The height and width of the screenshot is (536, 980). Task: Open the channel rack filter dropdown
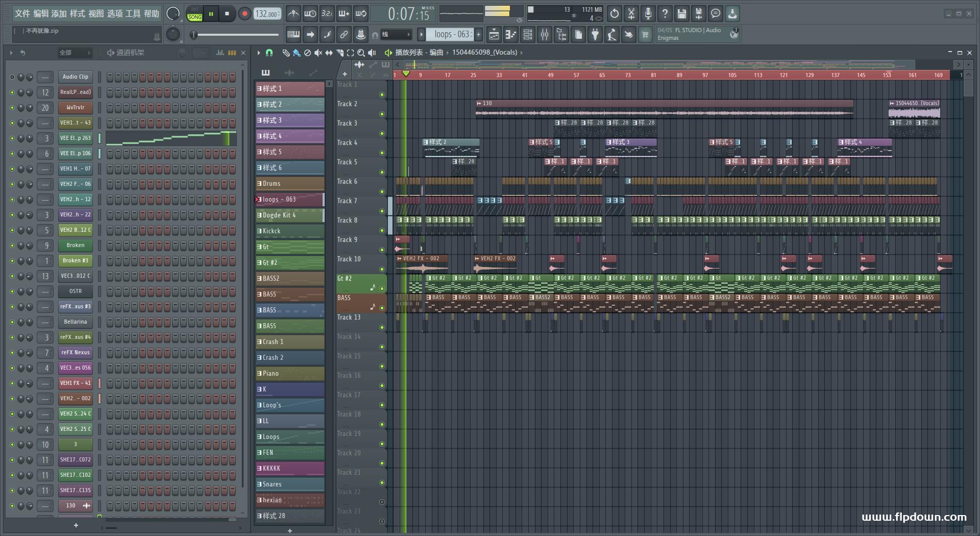(74, 53)
